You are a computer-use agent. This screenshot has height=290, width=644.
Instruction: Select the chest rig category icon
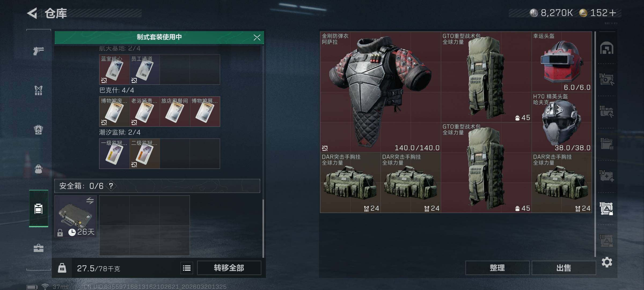point(38,90)
